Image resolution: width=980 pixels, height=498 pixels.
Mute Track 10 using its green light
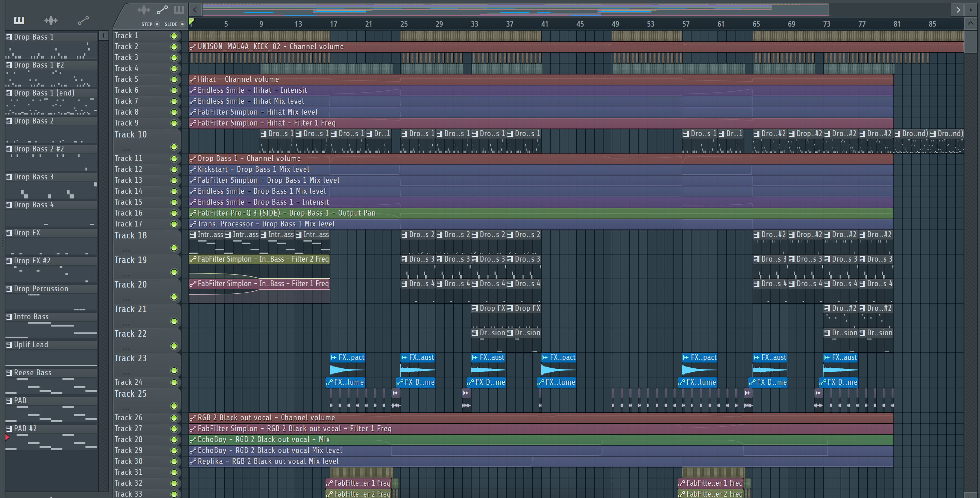(x=174, y=147)
